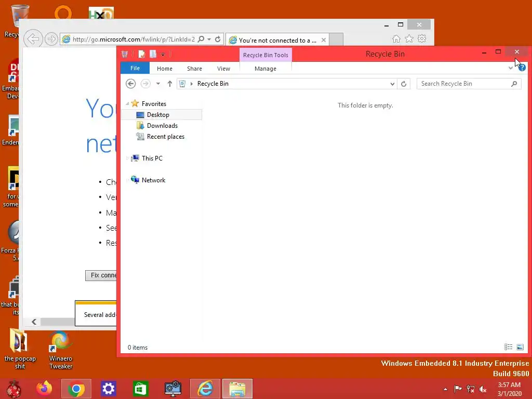Viewport: 532px width, 399px height.
Task: Open the monitor-with-gears taskbar icon
Action: 172,389
